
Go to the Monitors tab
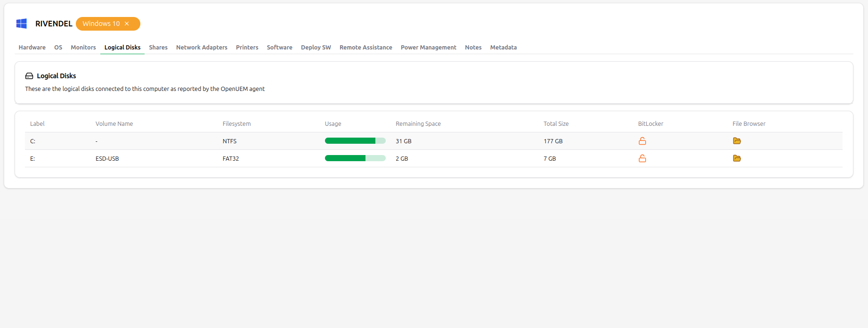[83, 48]
